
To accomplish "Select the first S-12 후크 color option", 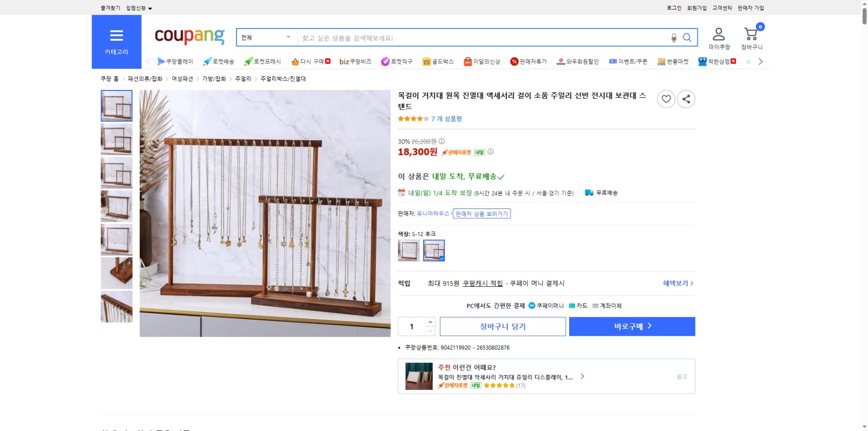I will 408,251.
